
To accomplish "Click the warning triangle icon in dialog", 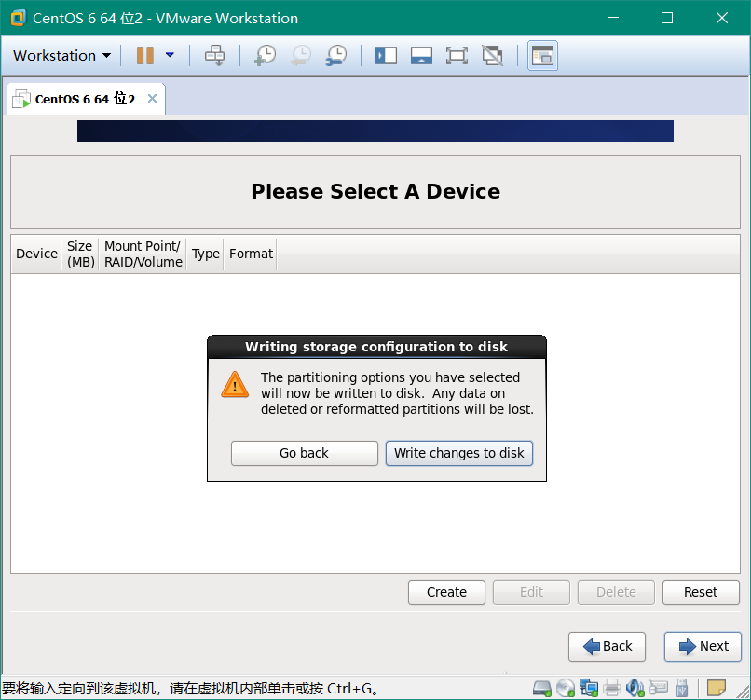I will 235,384.
